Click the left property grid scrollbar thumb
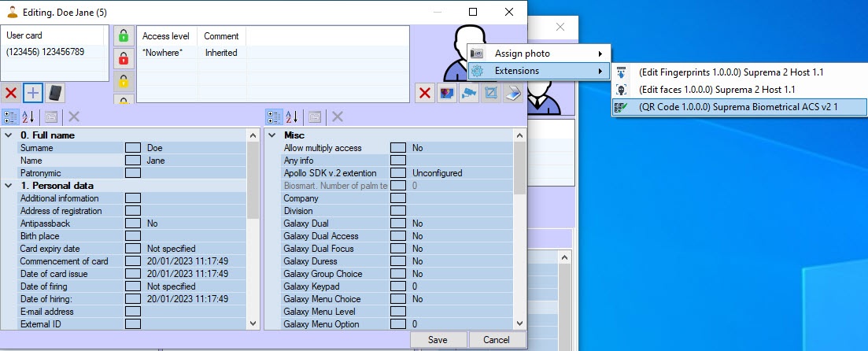The height and width of the screenshot is (351, 868). (253, 179)
